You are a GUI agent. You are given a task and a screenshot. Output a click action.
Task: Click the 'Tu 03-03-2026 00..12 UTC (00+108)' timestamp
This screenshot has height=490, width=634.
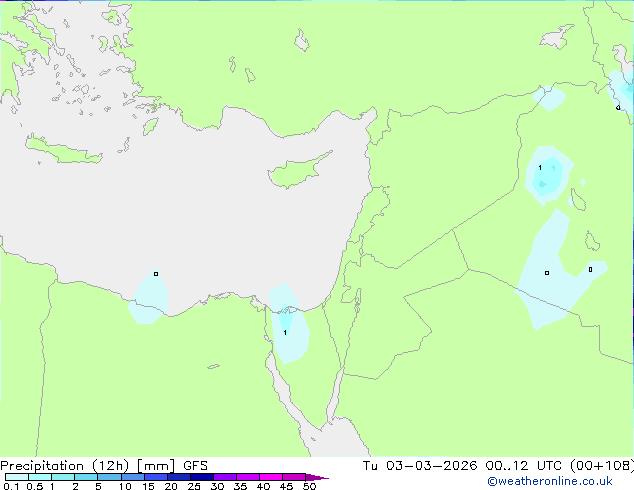(498, 466)
